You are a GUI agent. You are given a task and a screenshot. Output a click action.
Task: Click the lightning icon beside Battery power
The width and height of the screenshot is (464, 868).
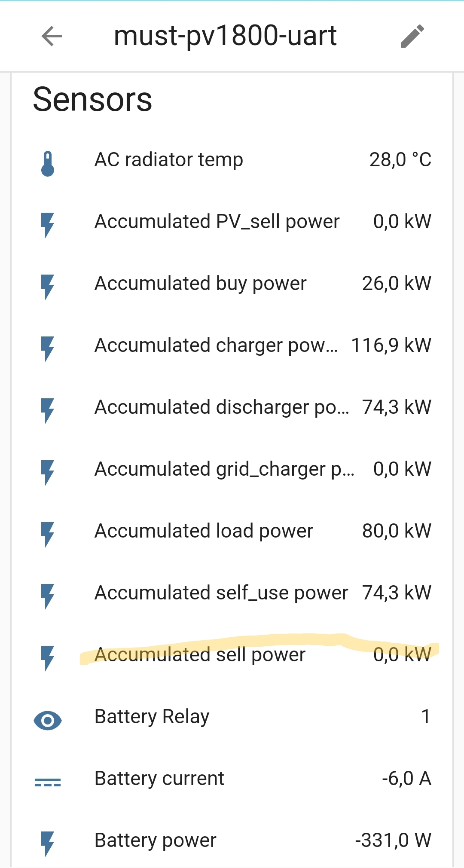coord(48,844)
